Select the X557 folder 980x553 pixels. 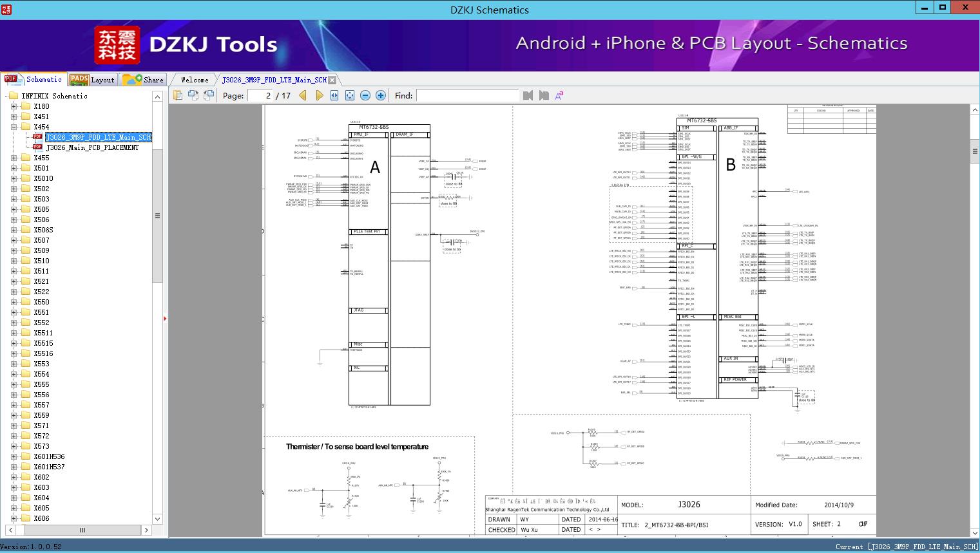41,405
